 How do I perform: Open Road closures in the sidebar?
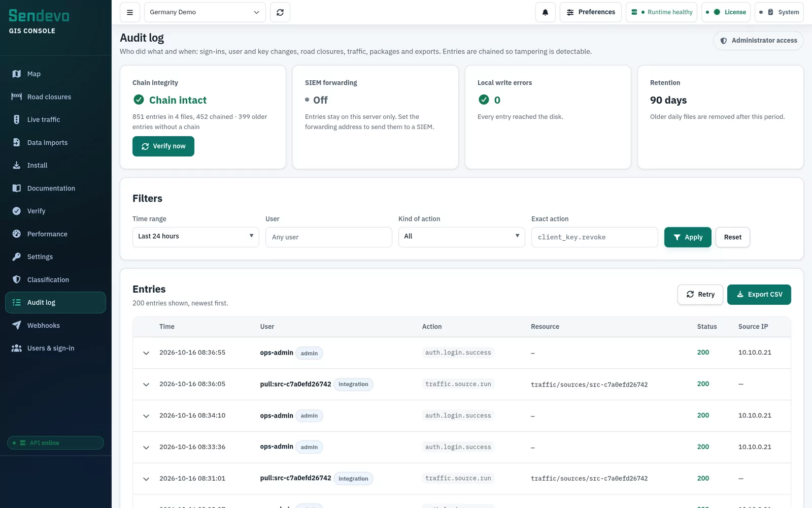55,97
